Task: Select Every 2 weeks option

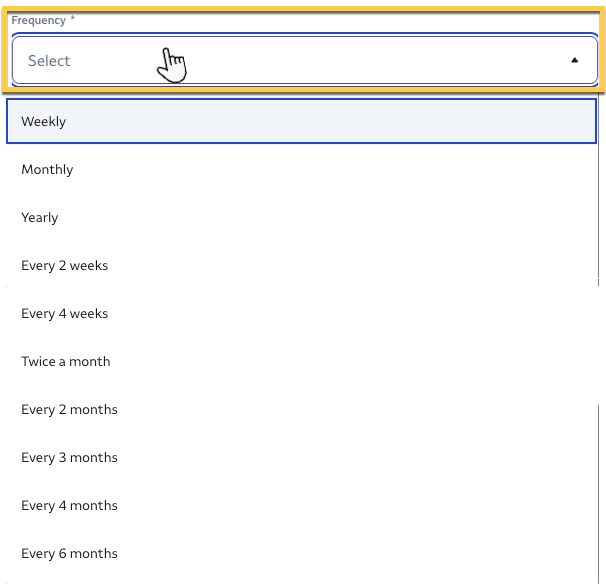Action: coord(302,266)
